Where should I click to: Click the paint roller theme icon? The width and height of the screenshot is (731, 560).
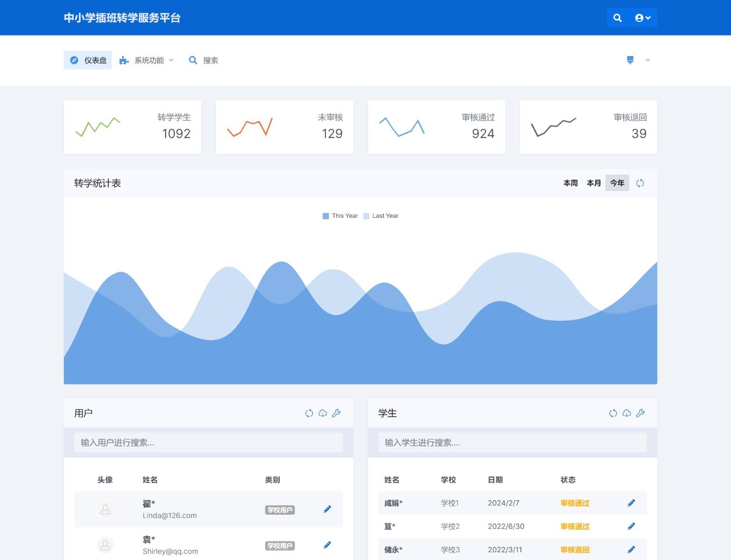(630, 60)
